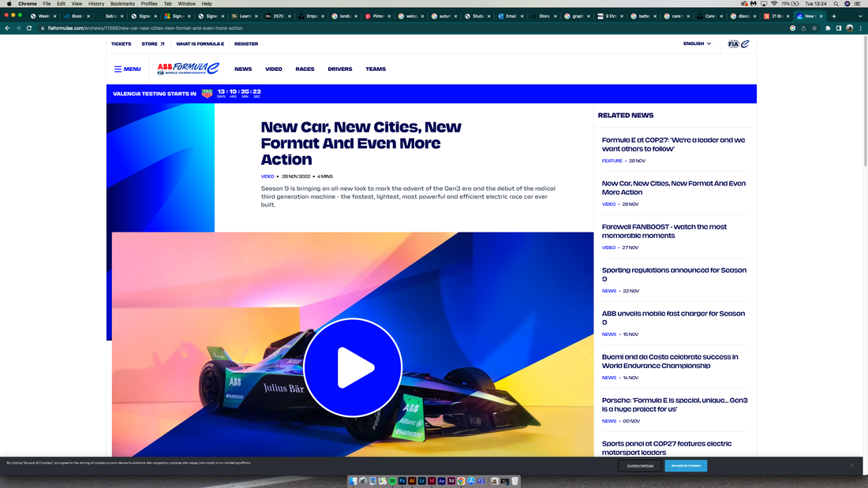
Task: Click the TICKETS link
Action: (122, 43)
